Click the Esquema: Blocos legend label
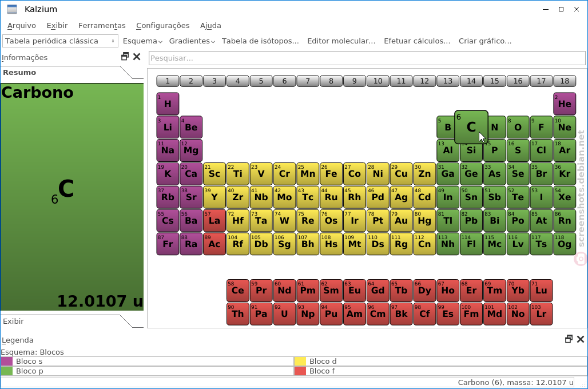The image size is (588, 389). click(x=32, y=352)
